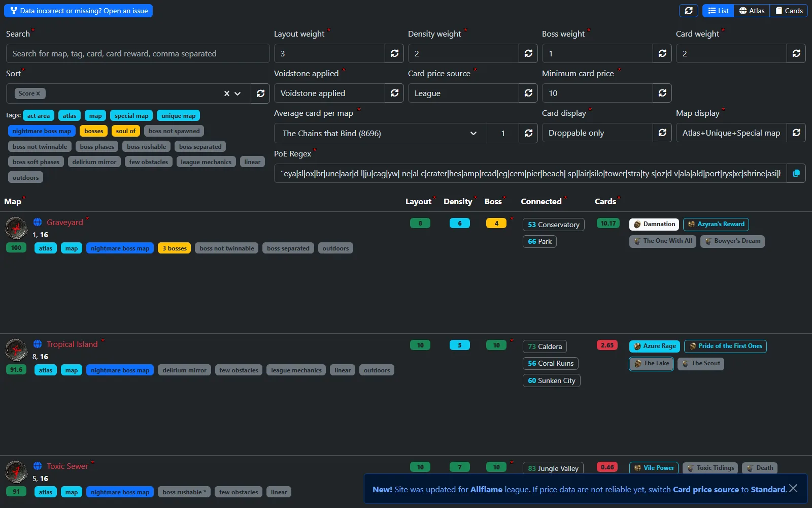Reset the Boss weight value
This screenshot has width=812, height=508.
pos(662,53)
